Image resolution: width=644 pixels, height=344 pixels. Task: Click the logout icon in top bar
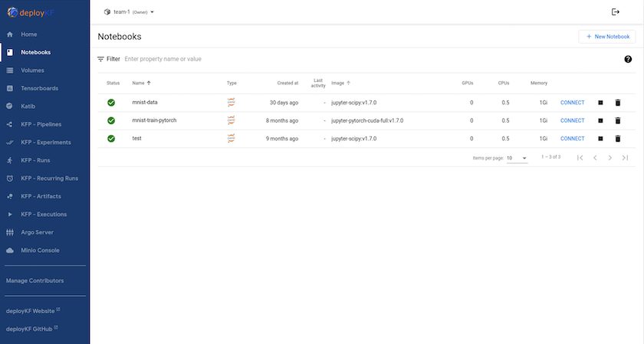coord(615,12)
